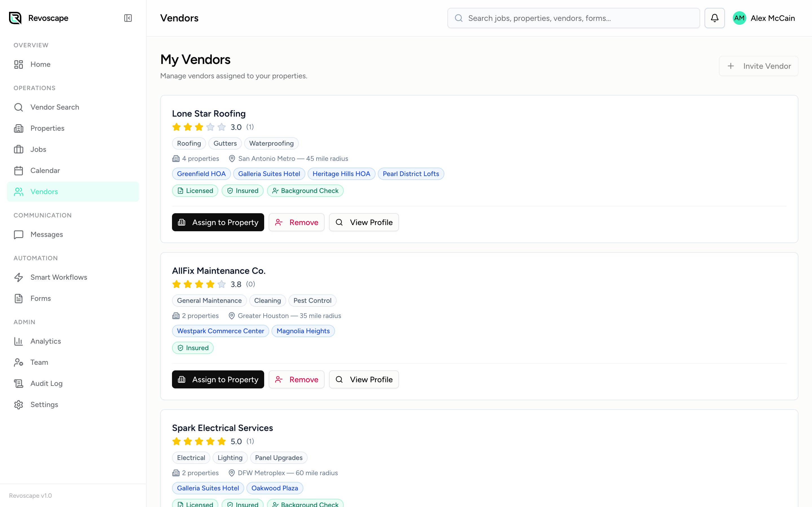Collapse the sidebar with the panel icon
This screenshot has width=812, height=507.
pos(127,18)
